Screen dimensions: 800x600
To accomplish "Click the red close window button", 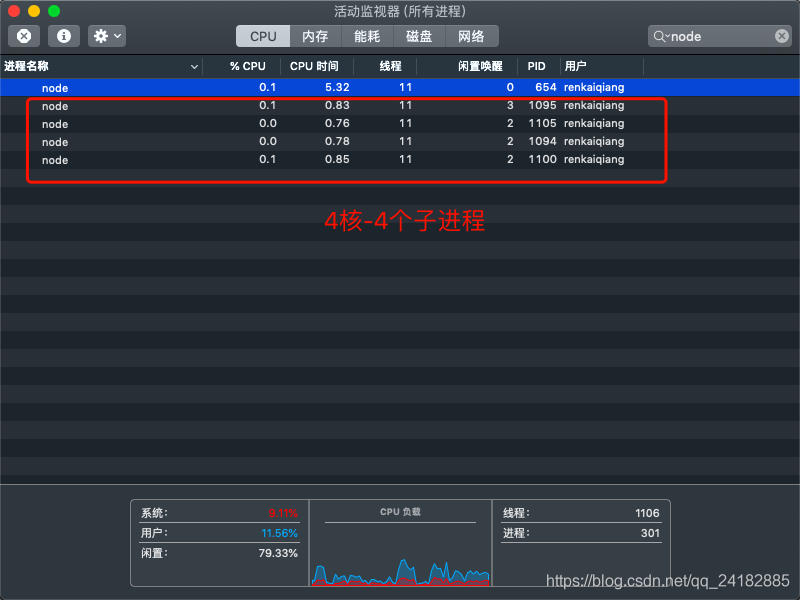I will click(14, 11).
